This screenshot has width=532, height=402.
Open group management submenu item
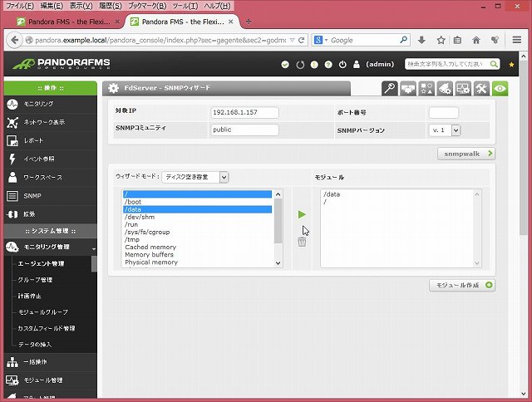click(x=35, y=280)
